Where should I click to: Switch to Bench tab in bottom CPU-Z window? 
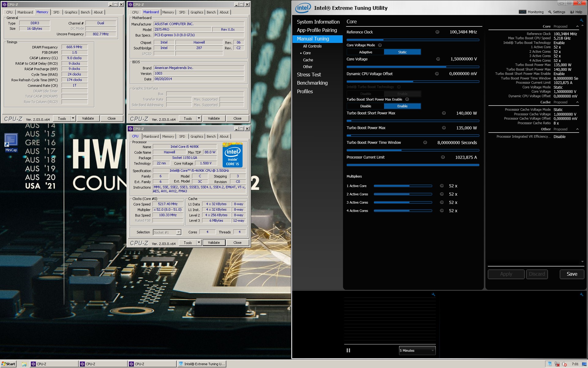pos(211,136)
